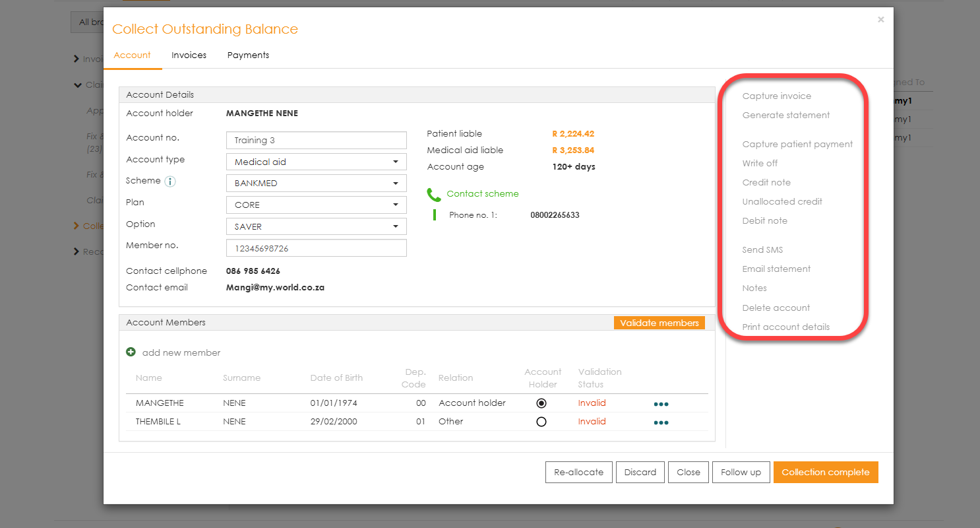Switch to the Invoices tab

[189, 55]
